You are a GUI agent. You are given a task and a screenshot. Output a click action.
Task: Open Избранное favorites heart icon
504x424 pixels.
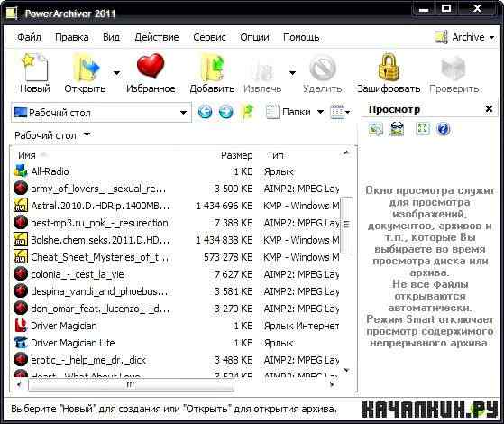(x=151, y=66)
